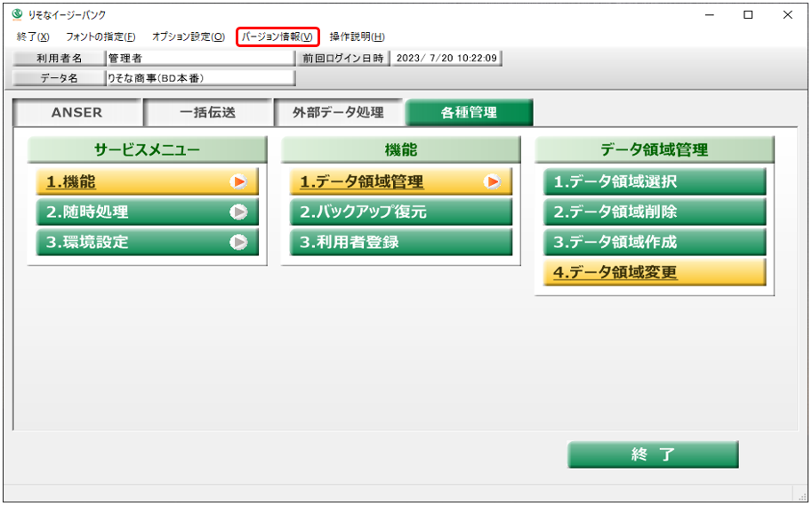Close the りそなイージーバンク window
Screen dimensions: 812x506
point(788,15)
